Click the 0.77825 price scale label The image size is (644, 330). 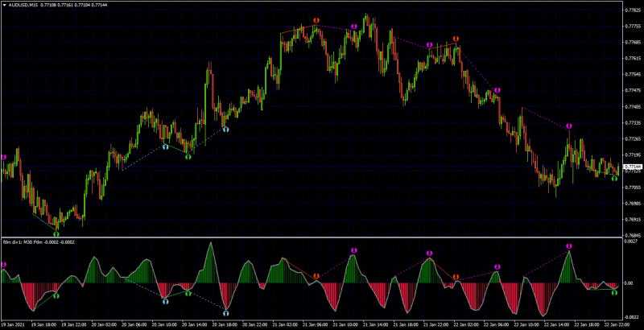point(633,10)
